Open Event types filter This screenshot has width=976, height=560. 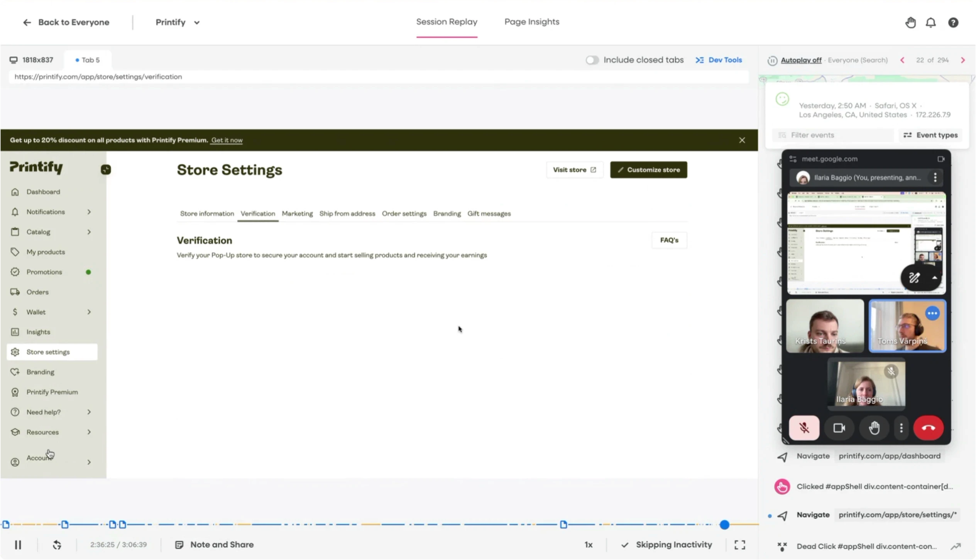(930, 135)
